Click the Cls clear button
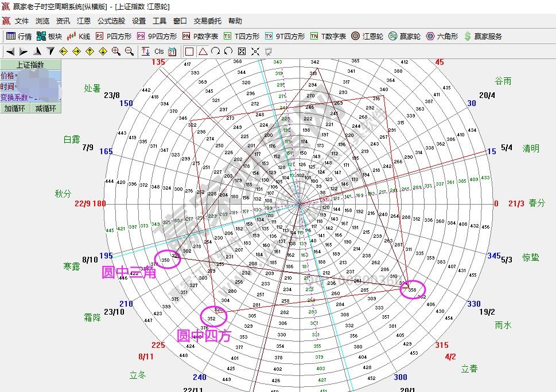 click(x=159, y=52)
